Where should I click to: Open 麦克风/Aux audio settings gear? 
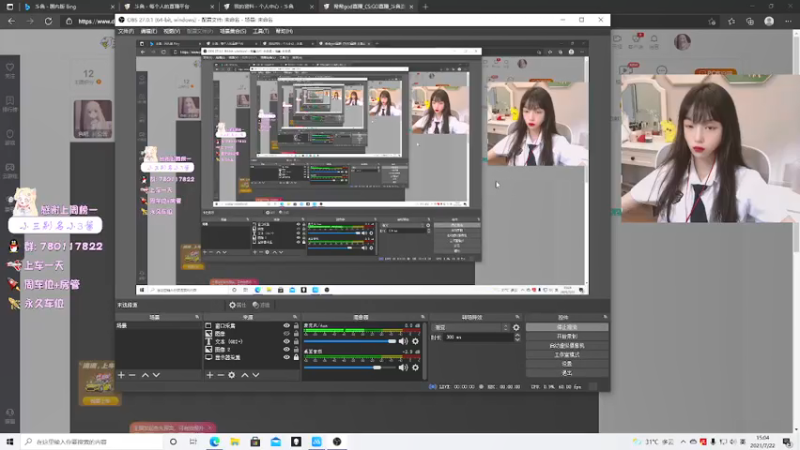coord(415,341)
